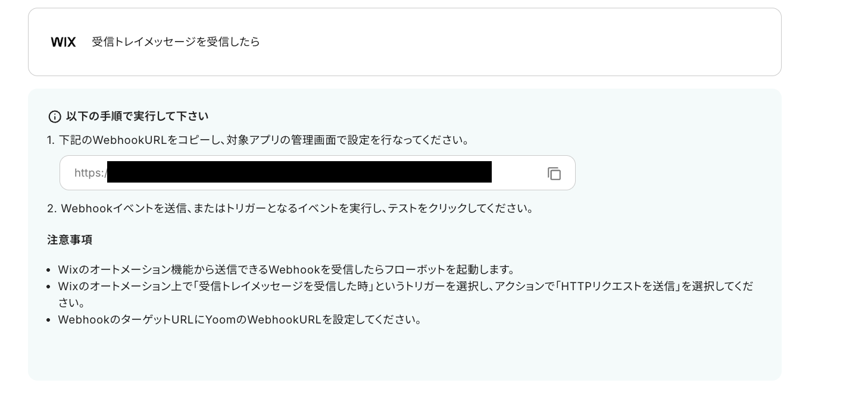Screen dimensions: 868x402
Task: Open the Wix app icon in the trigger card
Action: [x=63, y=42]
